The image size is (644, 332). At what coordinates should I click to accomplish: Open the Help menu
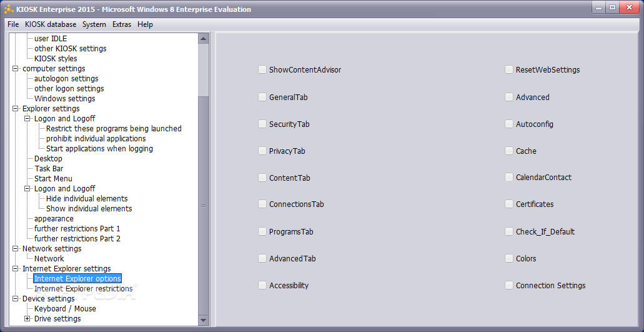coord(145,24)
